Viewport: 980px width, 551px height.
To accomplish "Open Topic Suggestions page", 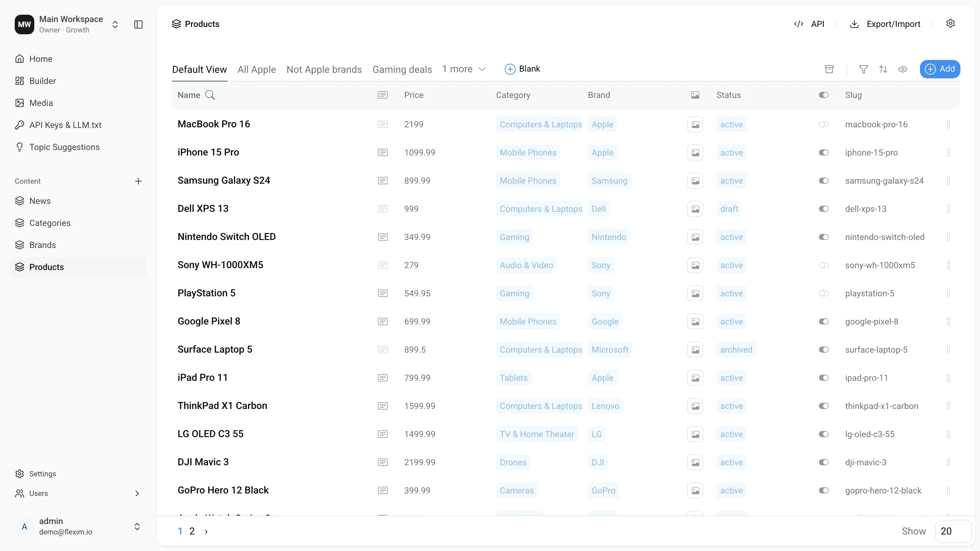I will [64, 147].
